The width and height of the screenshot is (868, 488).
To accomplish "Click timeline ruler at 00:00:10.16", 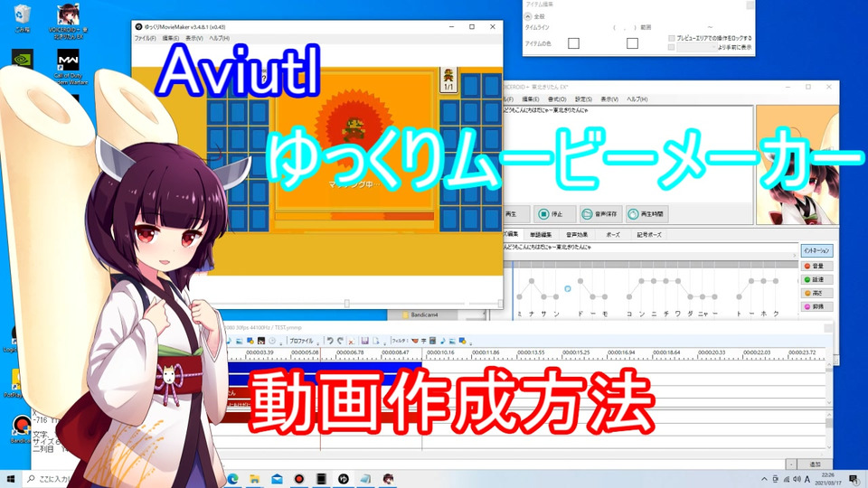I will coord(440,352).
